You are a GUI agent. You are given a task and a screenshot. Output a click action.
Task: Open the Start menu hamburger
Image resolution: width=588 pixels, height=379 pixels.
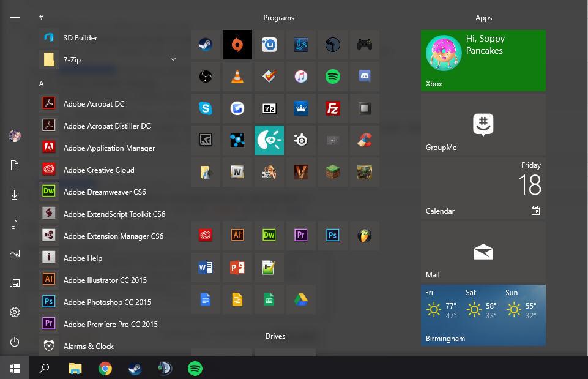14,17
